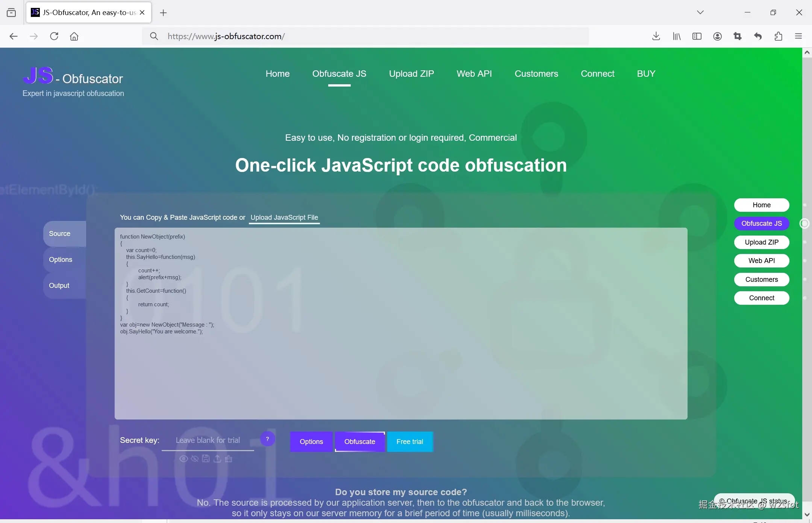Expand the Obfuscate JS status popup

click(x=754, y=501)
